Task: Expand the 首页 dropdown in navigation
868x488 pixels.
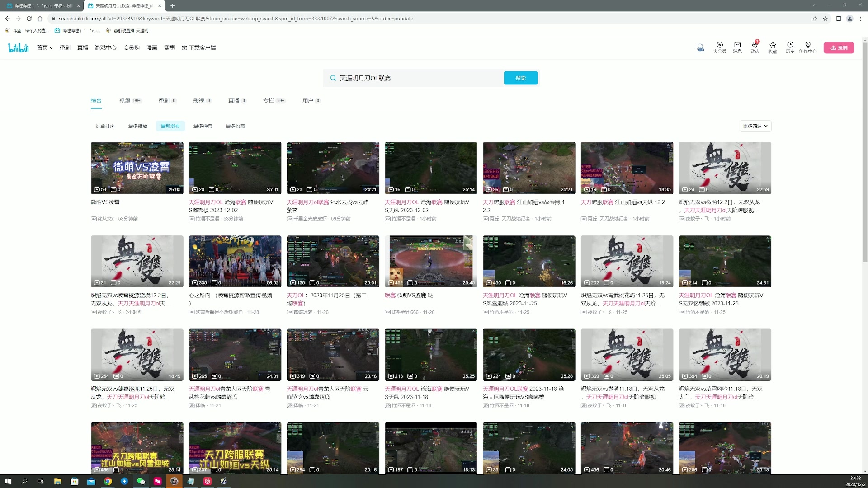Action: pos(45,47)
